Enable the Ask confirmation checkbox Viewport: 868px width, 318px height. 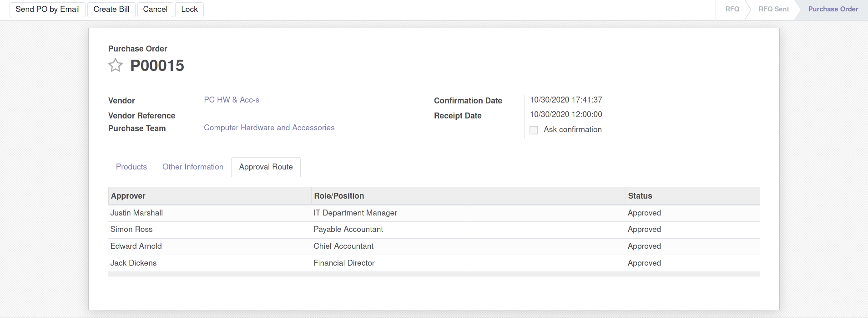click(x=534, y=130)
